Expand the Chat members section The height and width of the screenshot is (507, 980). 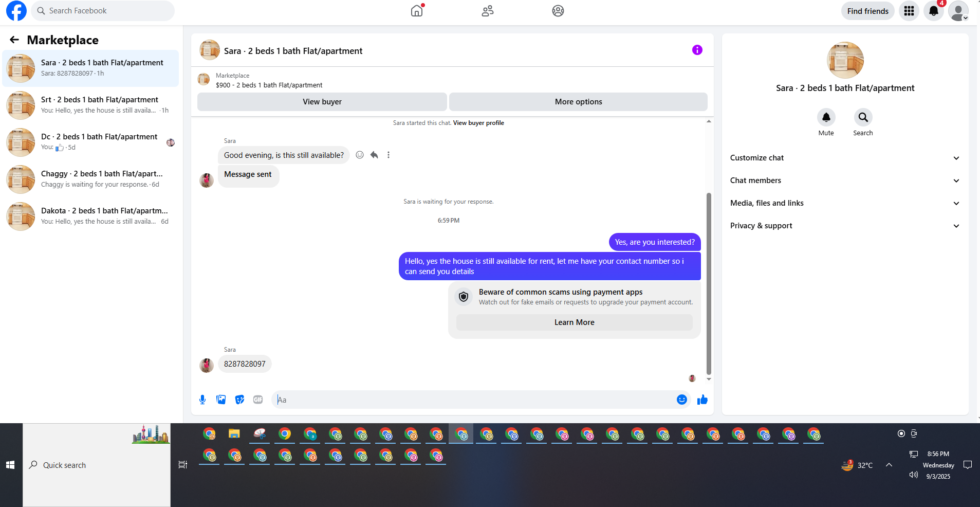[x=845, y=180]
